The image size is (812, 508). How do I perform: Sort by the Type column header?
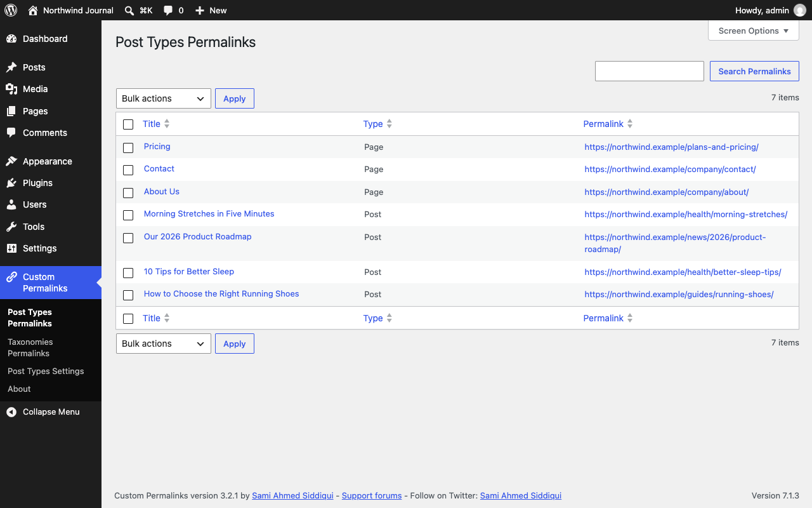377,124
